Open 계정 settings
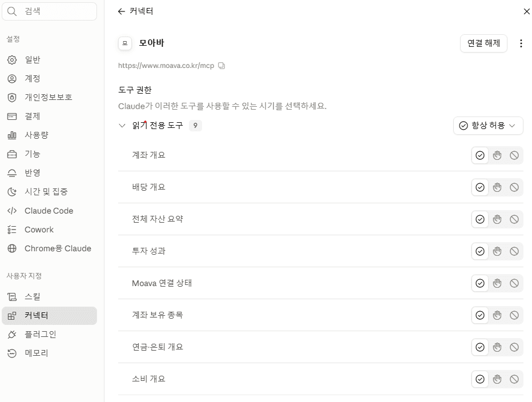 pos(50,79)
